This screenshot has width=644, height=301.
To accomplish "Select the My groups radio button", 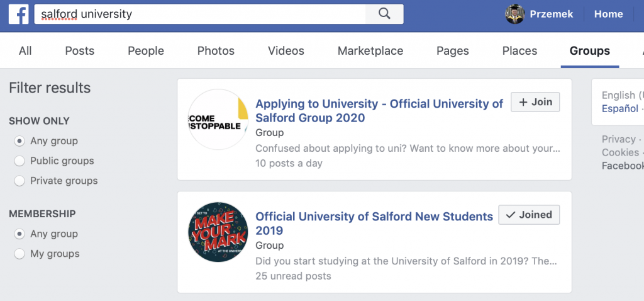I will (x=19, y=254).
